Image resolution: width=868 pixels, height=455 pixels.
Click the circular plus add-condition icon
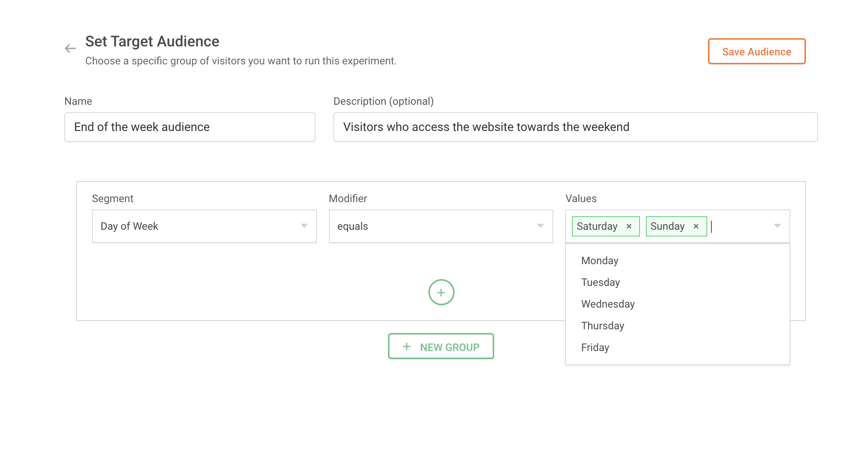[x=441, y=292]
